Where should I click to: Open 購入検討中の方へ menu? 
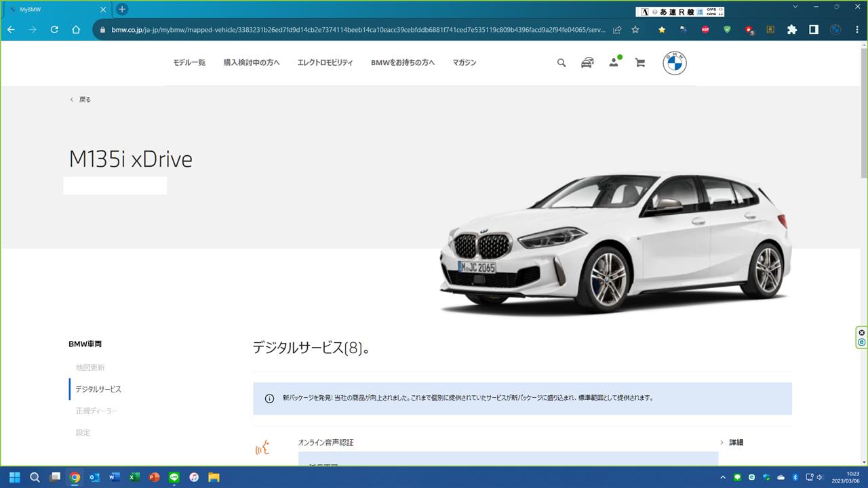[x=252, y=62]
